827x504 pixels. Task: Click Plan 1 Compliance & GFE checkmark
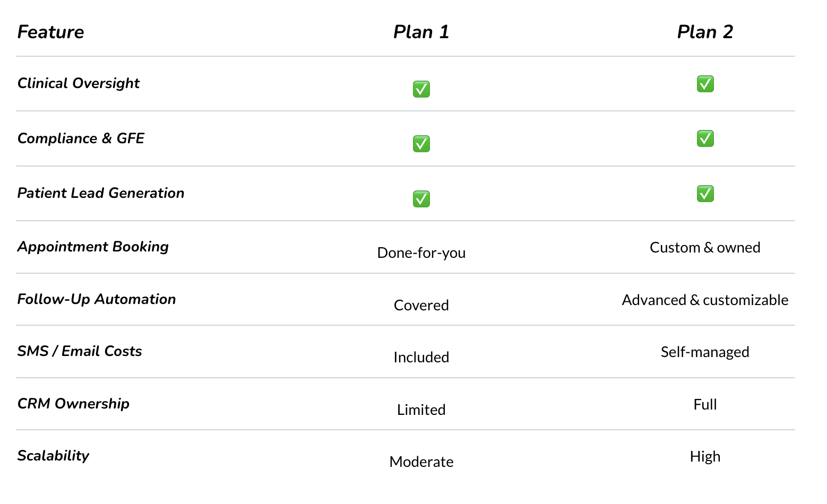(421, 144)
